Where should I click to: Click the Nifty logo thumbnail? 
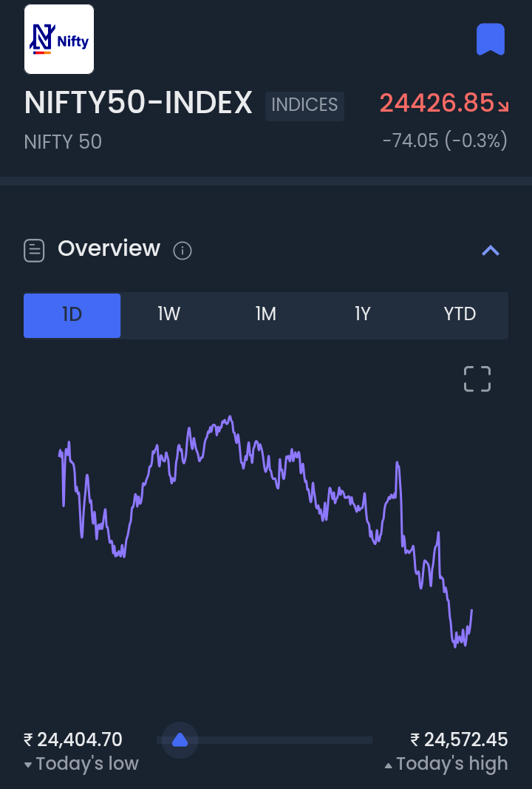click(59, 39)
